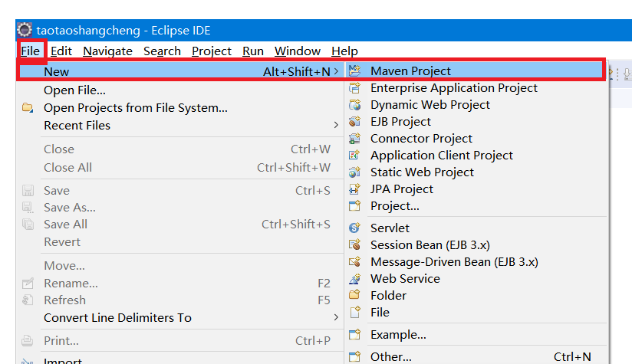Open the Search menu

pos(162,51)
